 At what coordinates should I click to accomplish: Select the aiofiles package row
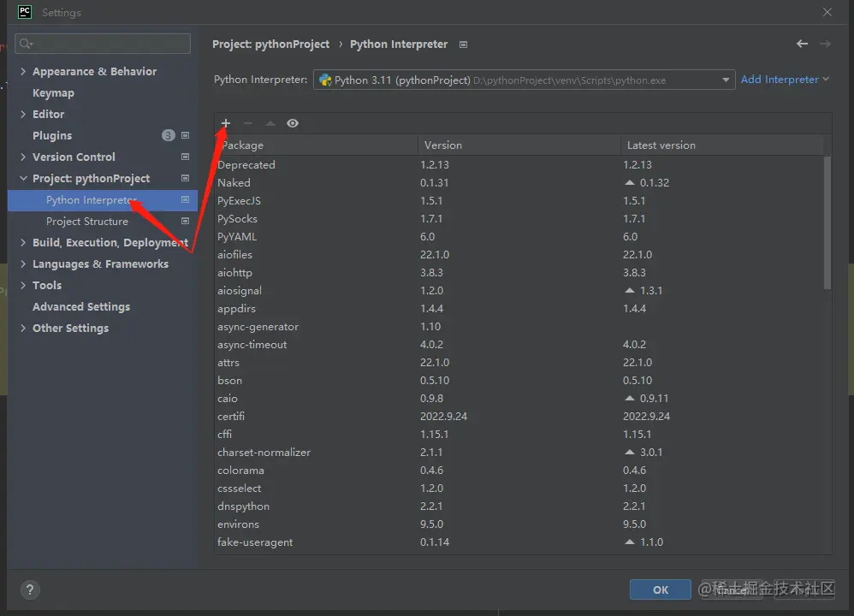[x=519, y=254]
